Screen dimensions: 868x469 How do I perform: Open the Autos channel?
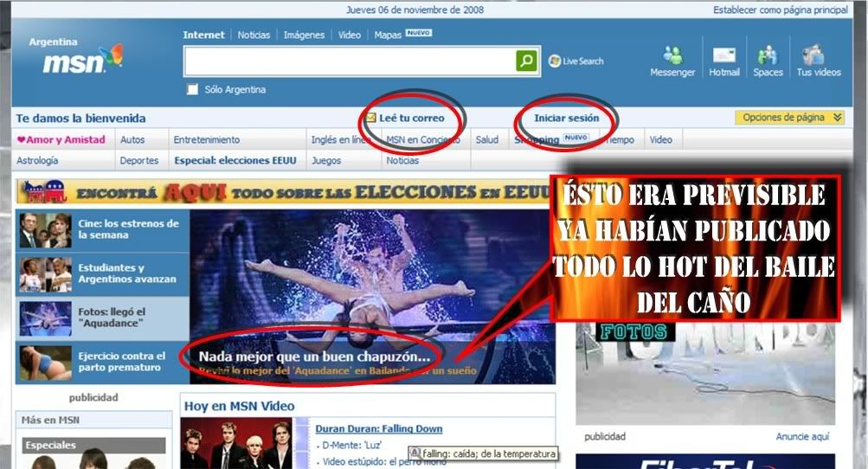click(x=132, y=139)
